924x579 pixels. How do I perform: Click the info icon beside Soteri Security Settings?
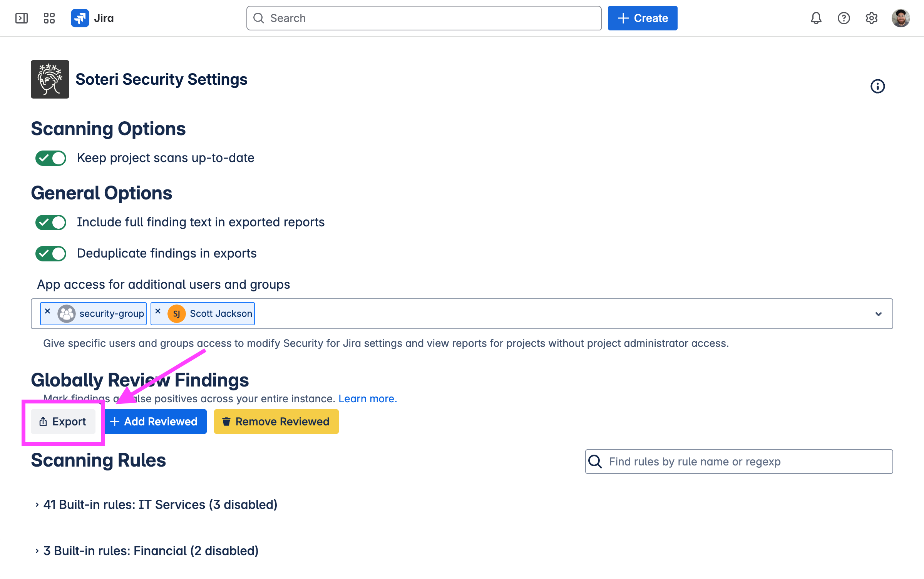point(877,86)
